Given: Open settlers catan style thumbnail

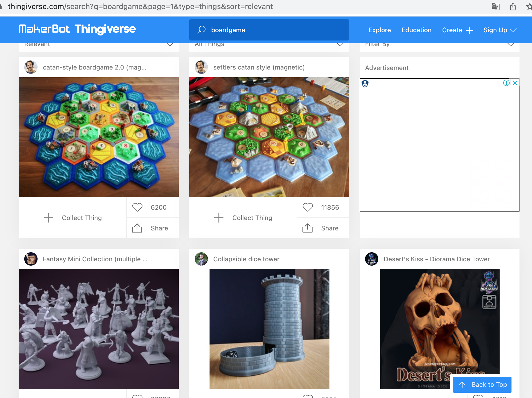Looking at the screenshot, I should point(269,137).
